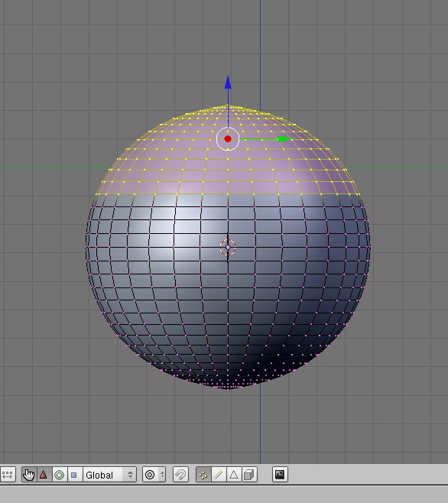The height and width of the screenshot is (503, 448).
Task: Click the render preview image icon
Action: point(280,475)
